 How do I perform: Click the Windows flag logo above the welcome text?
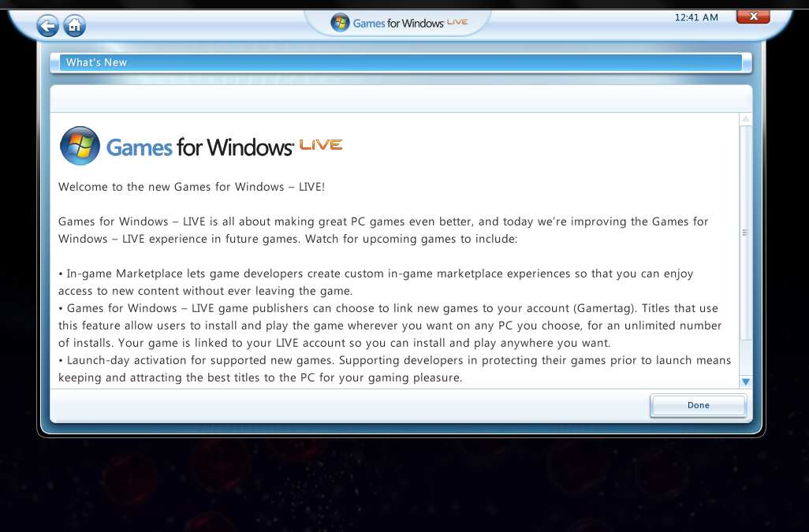click(80, 146)
